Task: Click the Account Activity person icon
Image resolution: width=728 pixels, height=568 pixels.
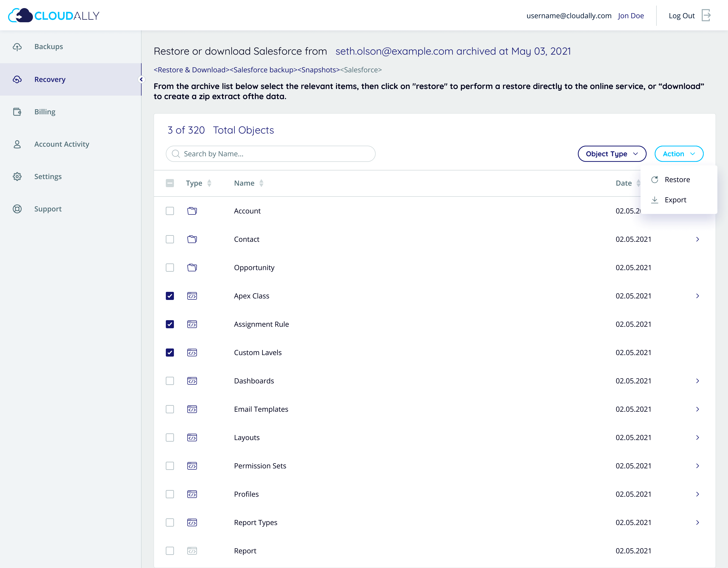Action: point(17,144)
